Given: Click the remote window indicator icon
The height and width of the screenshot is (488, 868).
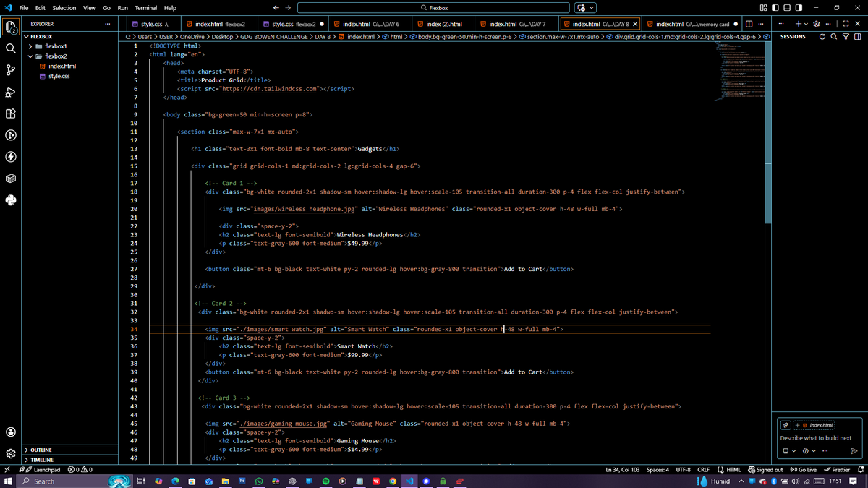Looking at the screenshot, I should point(7,470).
